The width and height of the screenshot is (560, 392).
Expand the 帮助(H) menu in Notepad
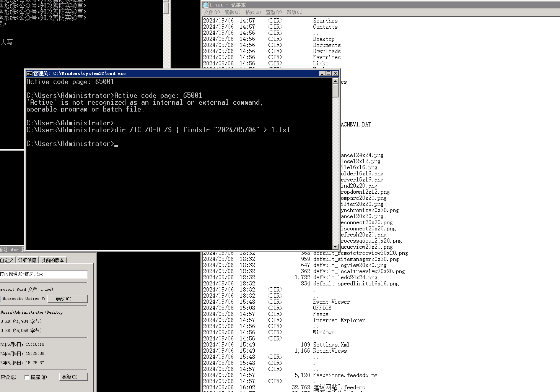click(x=295, y=12)
